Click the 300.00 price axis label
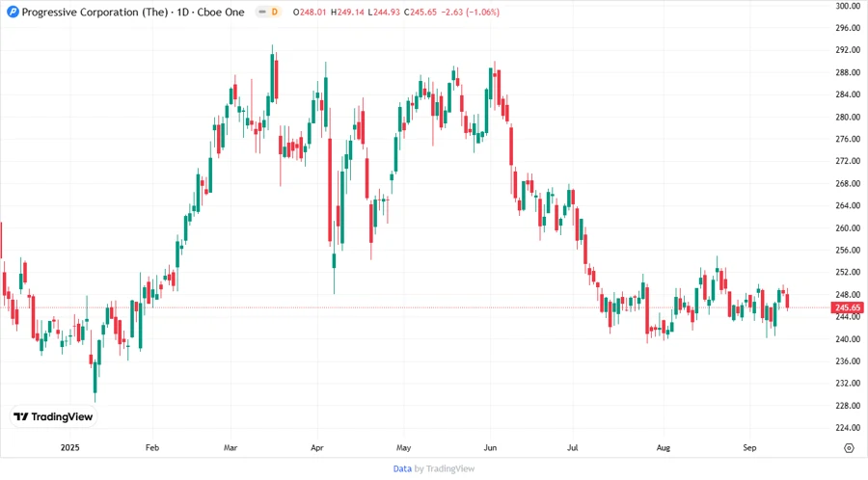This screenshot has width=868, height=480. click(848, 6)
